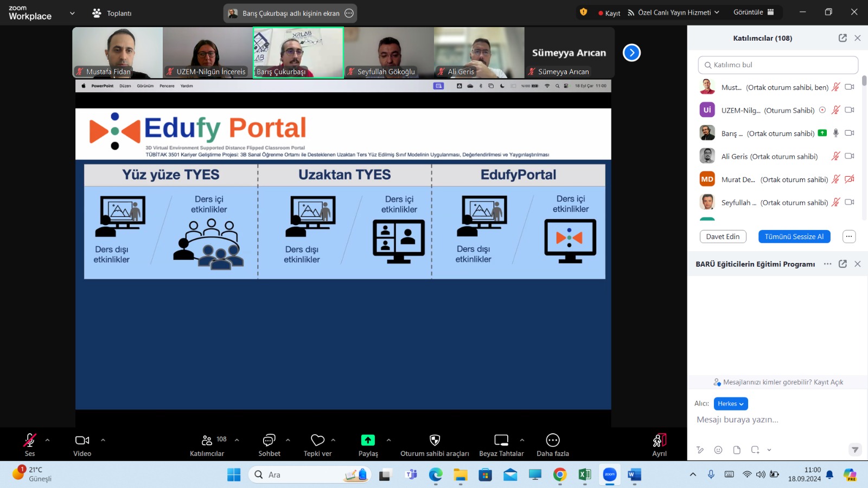Toggle mute for Seyfullah in participant list
The height and width of the screenshot is (488, 868).
tap(836, 202)
